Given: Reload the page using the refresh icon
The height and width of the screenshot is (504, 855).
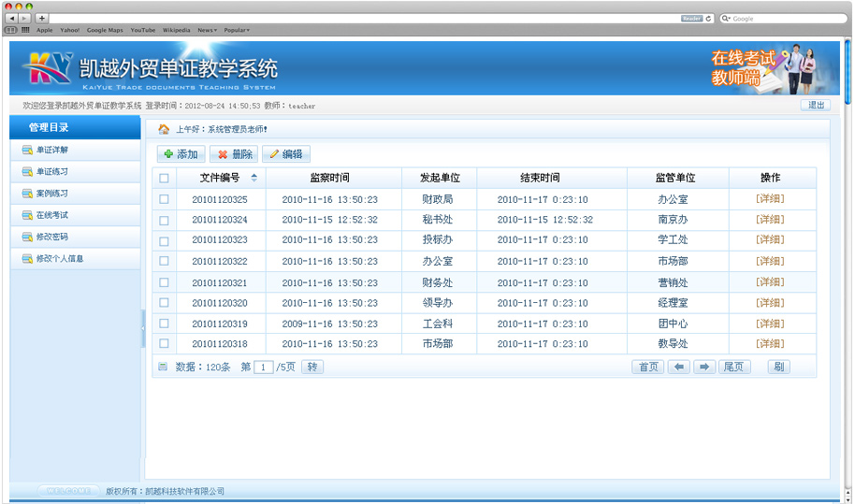Looking at the screenshot, I should click(709, 18).
